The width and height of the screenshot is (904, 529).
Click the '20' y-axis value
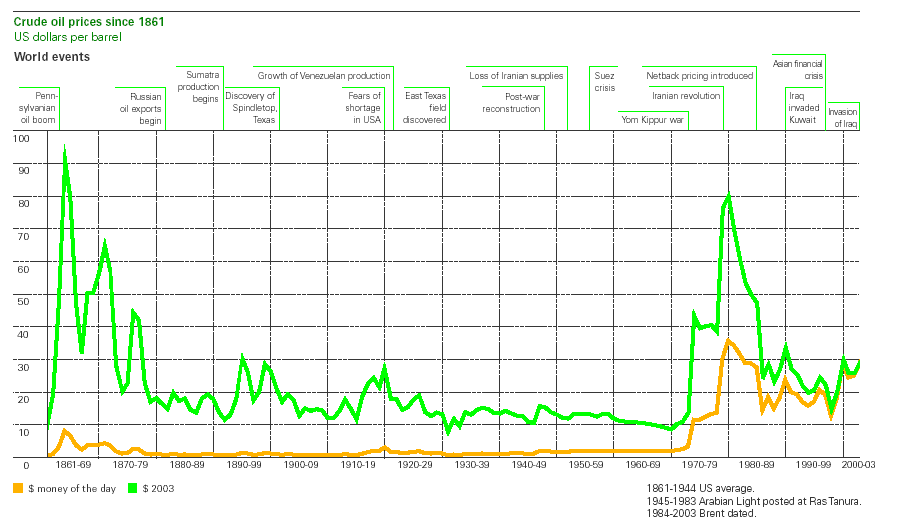tap(24, 399)
